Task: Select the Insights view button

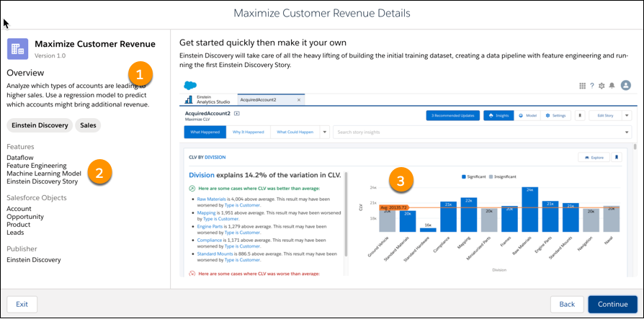Action: 498,116
